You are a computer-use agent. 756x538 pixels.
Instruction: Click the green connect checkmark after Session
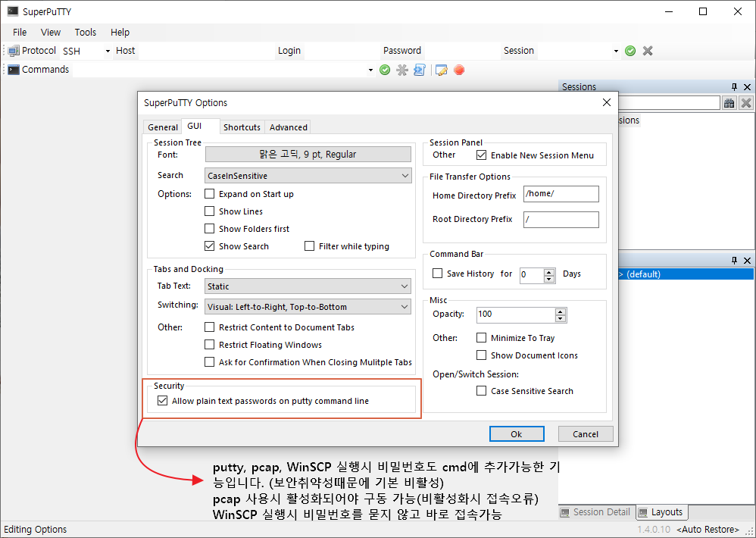coord(630,51)
